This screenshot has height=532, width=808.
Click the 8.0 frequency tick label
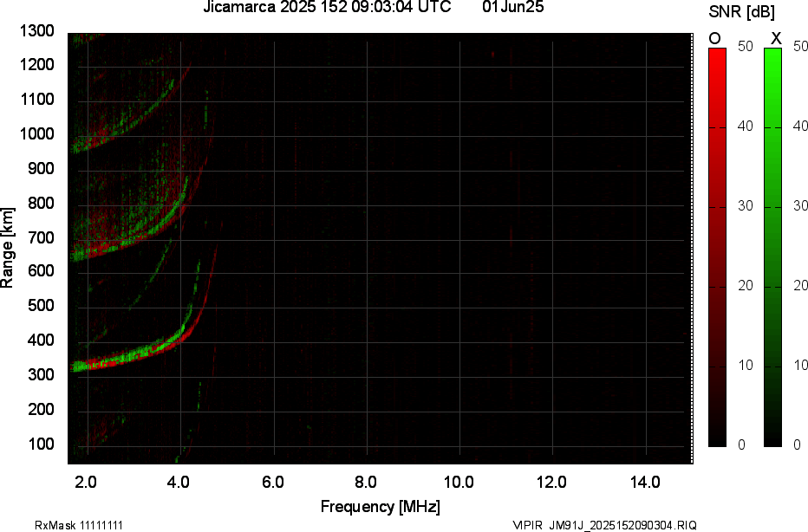click(x=365, y=483)
